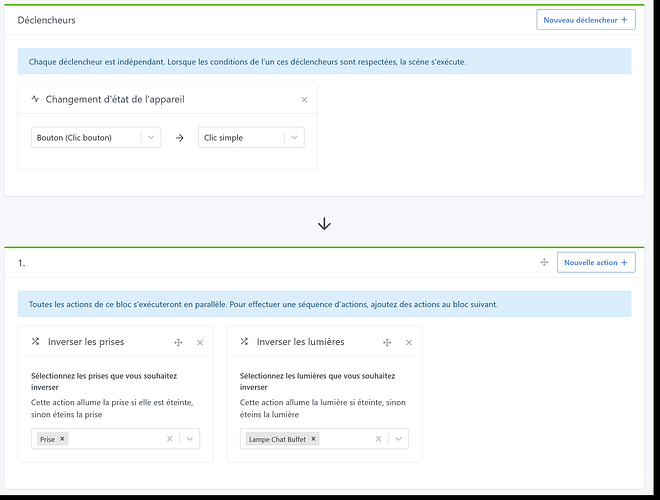Image resolution: width=660 pixels, height=500 pixels.
Task: Expand the prises selection dropdown arrow
Action: [190, 439]
